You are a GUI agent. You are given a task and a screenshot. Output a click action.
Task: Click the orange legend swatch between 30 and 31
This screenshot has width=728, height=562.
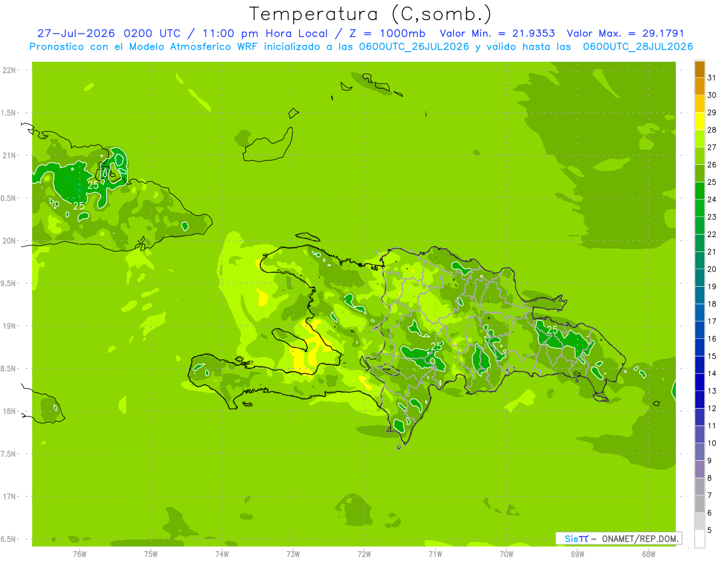(699, 87)
